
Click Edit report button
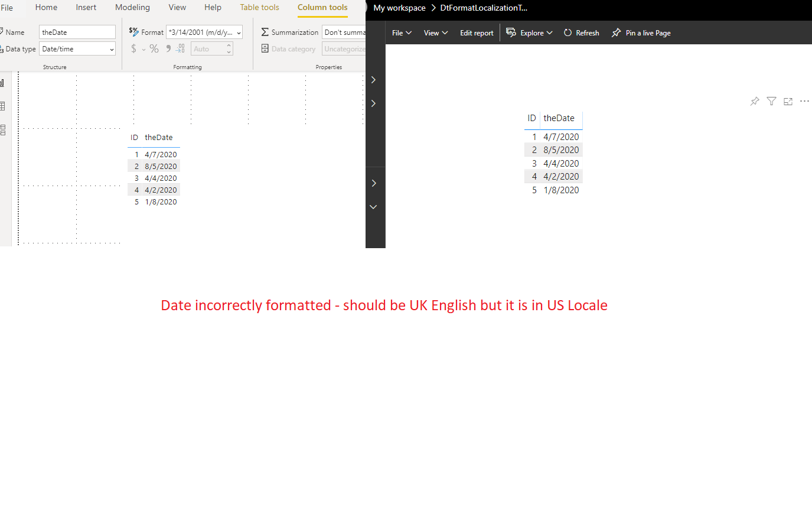(477, 32)
